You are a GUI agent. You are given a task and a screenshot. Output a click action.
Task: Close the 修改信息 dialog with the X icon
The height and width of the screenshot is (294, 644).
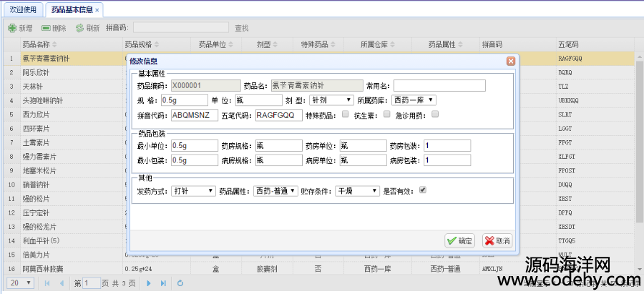pyautogui.click(x=510, y=62)
